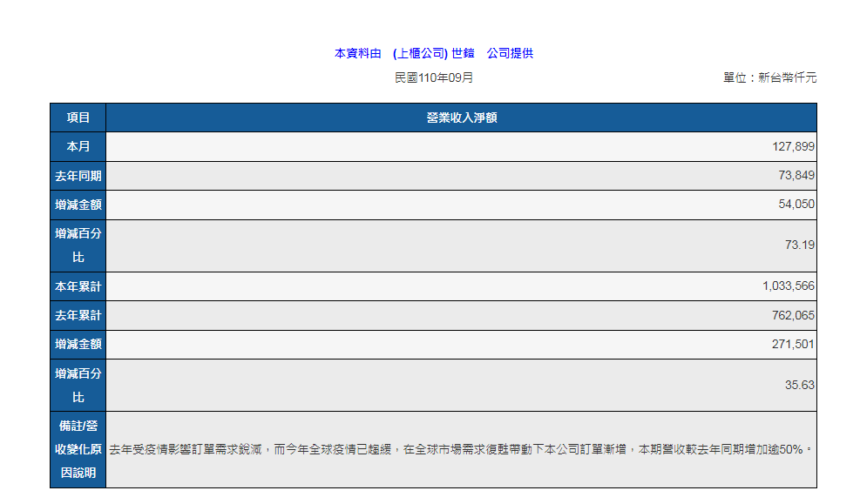The width and height of the screenshot is (860, 504).
Task: Select the current month value 127,899
Action: 793,147
